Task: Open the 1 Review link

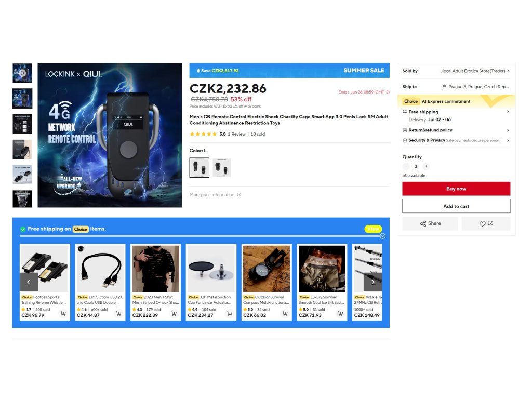Action: pos(236,134)
